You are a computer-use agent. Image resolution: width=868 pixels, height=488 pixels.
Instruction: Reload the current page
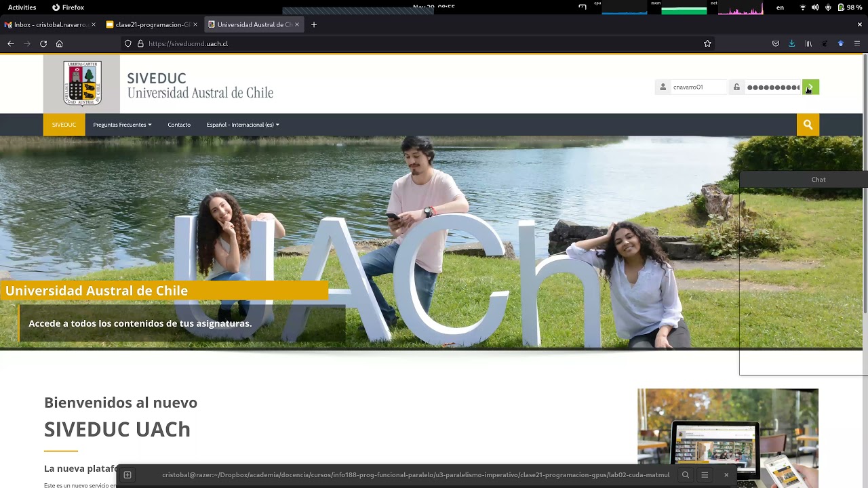click(x=43, y=43)
